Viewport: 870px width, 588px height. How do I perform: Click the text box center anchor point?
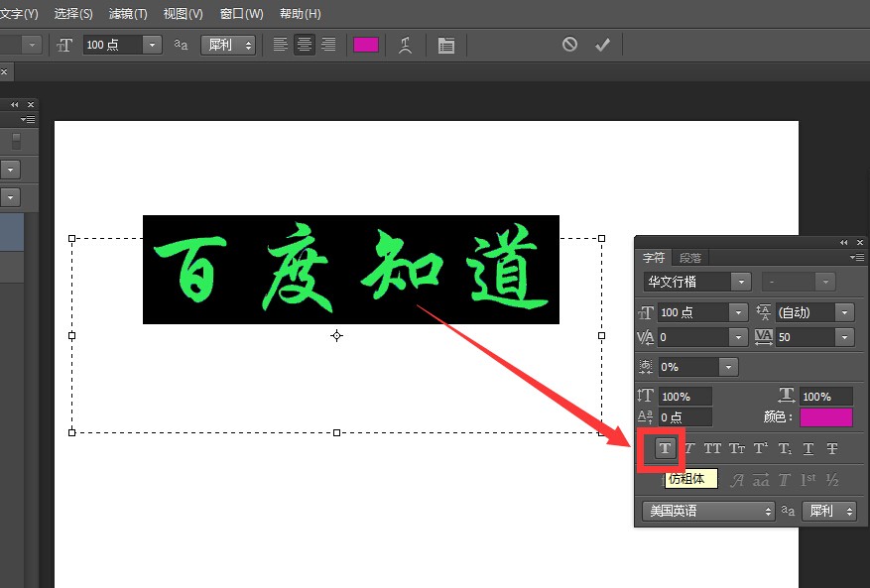[x=337, y=335]
